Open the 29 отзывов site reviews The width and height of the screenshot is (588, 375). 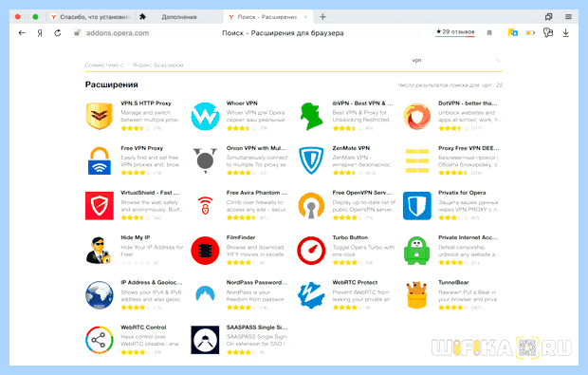(x=455, y=32)
